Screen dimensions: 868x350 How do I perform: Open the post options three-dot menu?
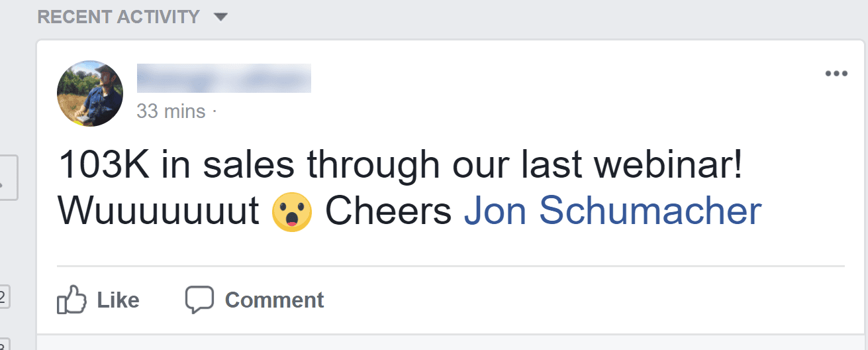(836, 74)
